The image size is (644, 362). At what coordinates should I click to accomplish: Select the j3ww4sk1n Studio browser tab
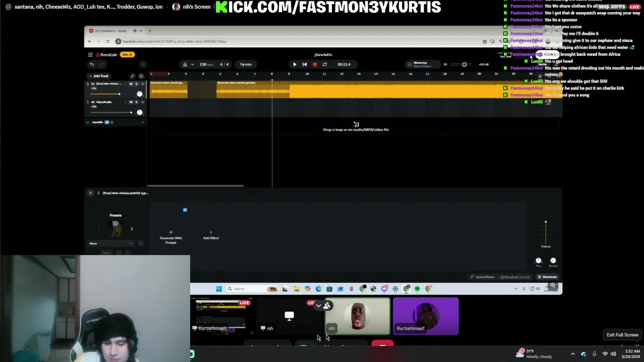(116, 31)
